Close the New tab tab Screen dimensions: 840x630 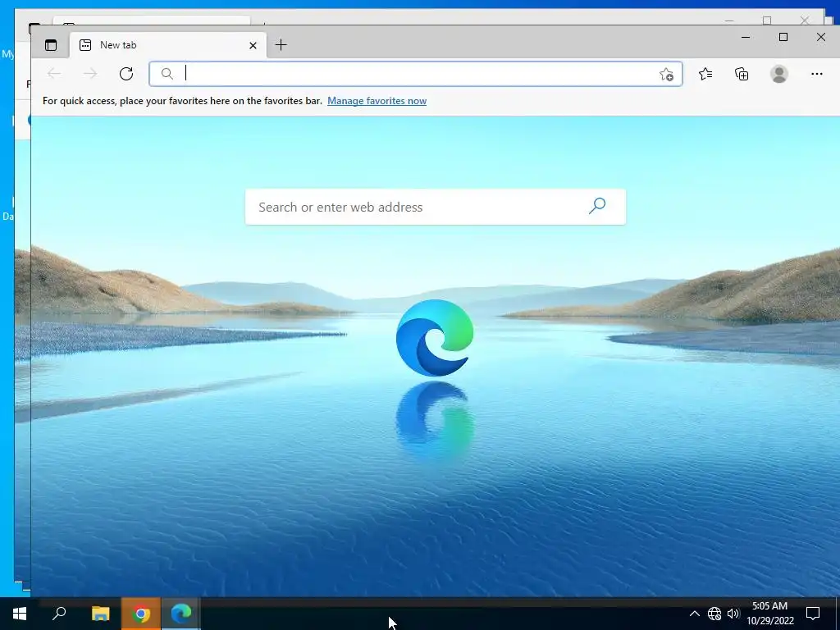pyautogui.click(x=253, y=46)
